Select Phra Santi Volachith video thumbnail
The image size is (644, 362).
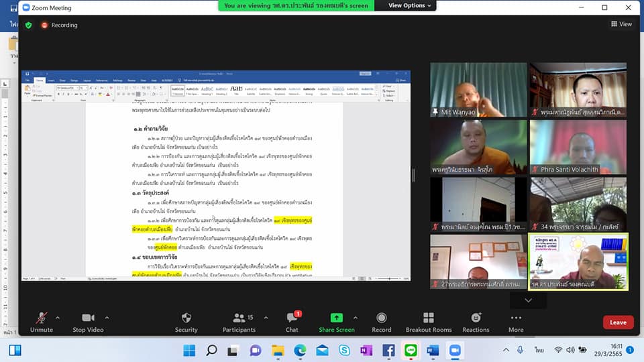578,147
